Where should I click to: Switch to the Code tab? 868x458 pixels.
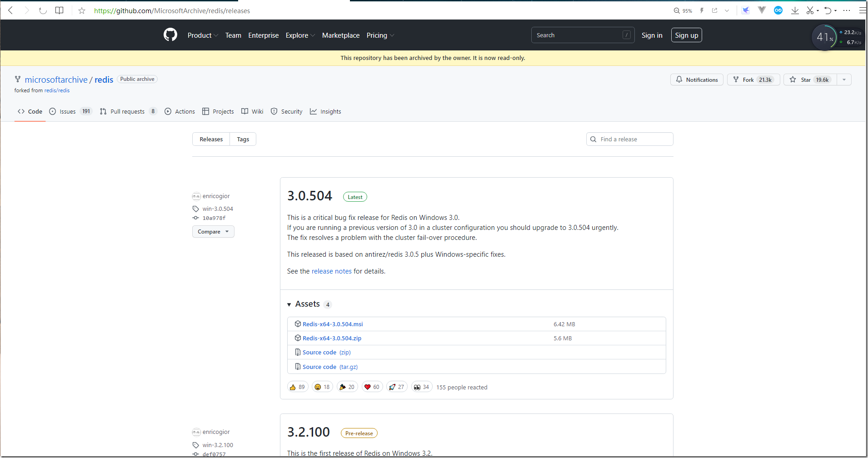click(x=30, y=111)
